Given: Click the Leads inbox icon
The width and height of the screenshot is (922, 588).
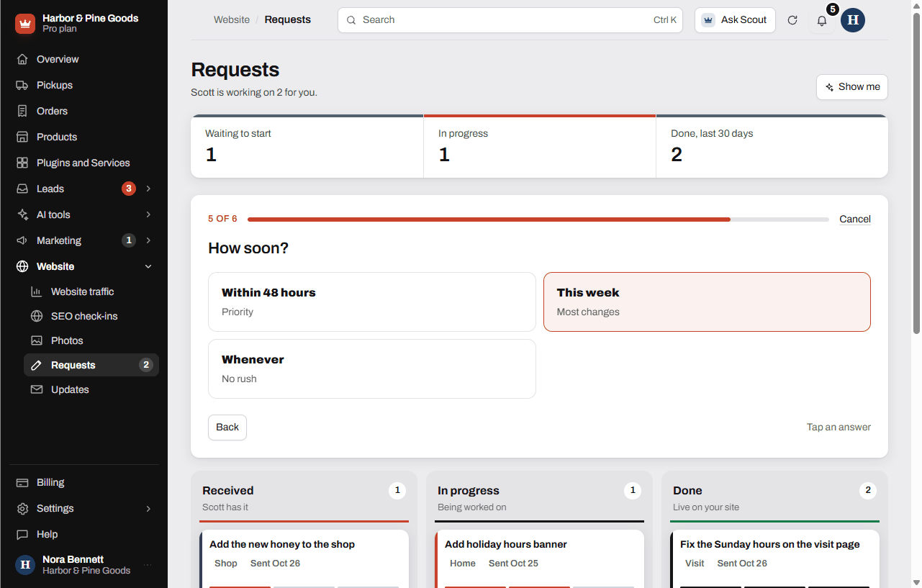Looking at the screenshot, I should [x=22, y=189].
